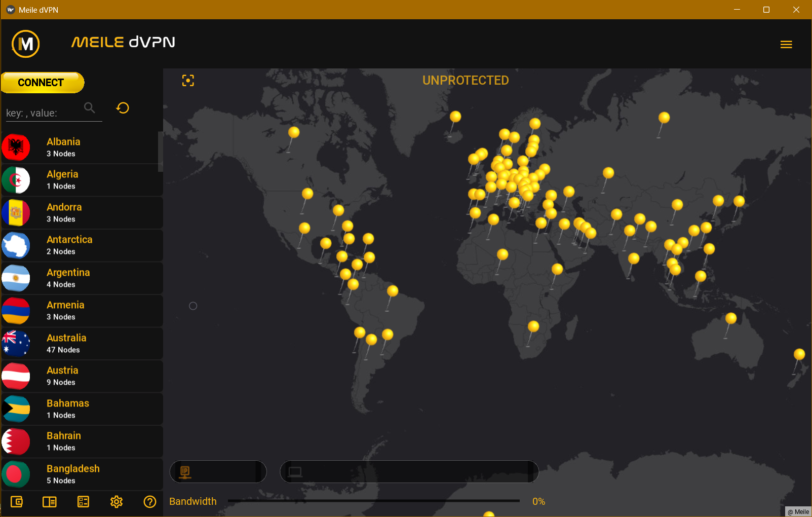Select Bahrain flag icon
Screen dimensions: 812x517
[16, 442]
